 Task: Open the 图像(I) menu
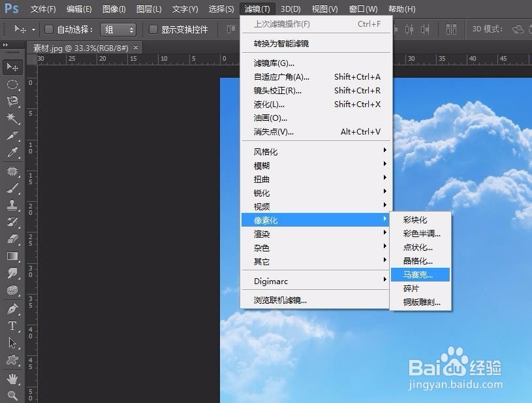[x=114, y=9]
